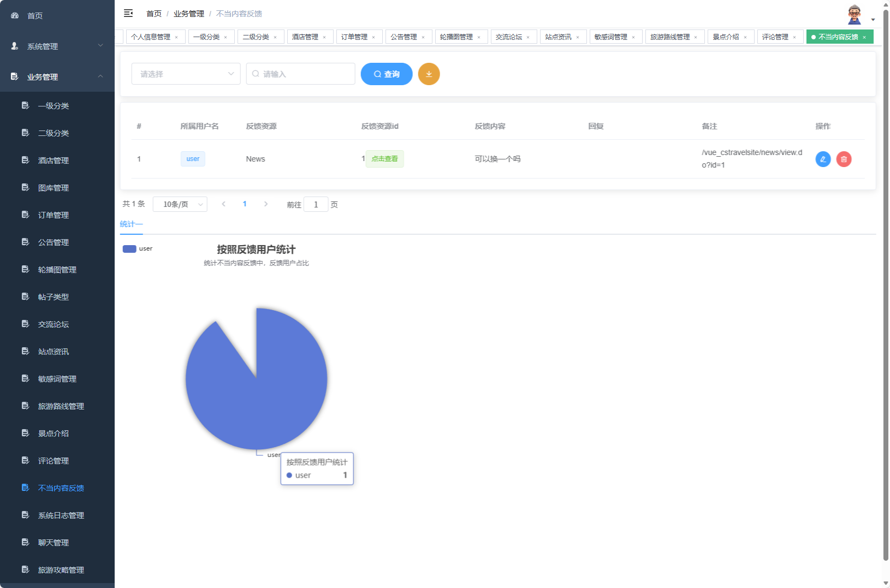Open 订单管理 from the sidebar
Image resolution: width=890 pixels, height=588 pixels.
53,215
